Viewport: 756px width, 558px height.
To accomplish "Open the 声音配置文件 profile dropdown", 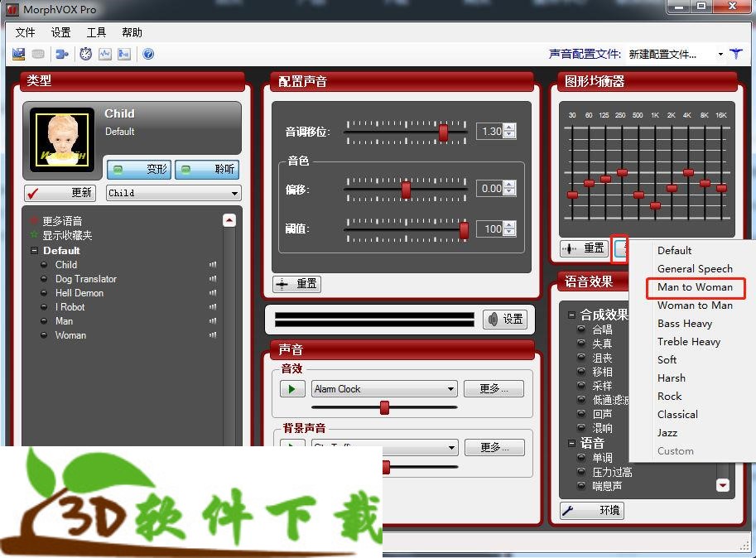I will point(676,54).
